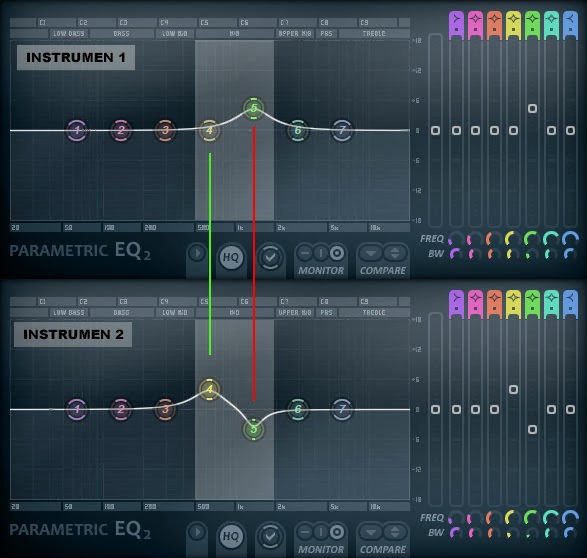Viewport: 587px width, 558px height.
Task: Click purple band 1 type tab, top EQ
Action: click(x=456, y=25)
